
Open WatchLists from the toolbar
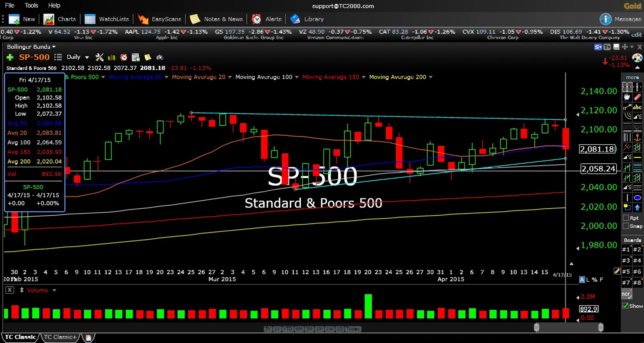pyautogui.click(x=107, y=19)
